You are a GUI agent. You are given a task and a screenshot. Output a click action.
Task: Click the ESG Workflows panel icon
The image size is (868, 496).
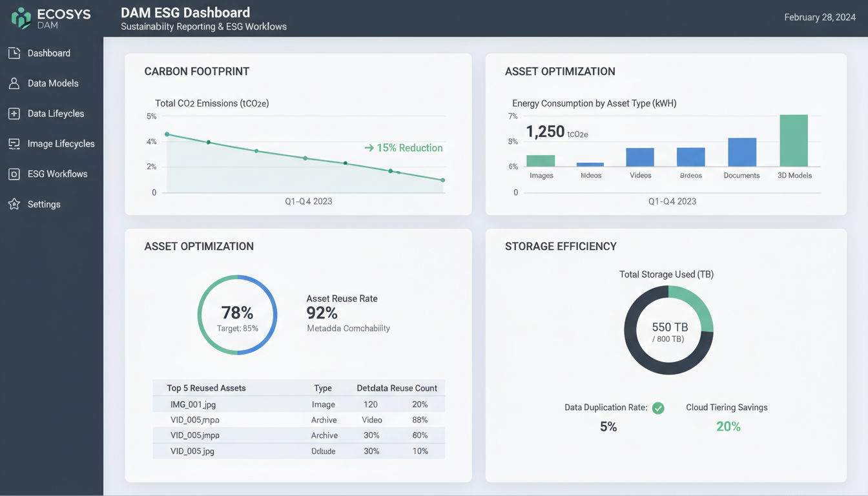13,174
